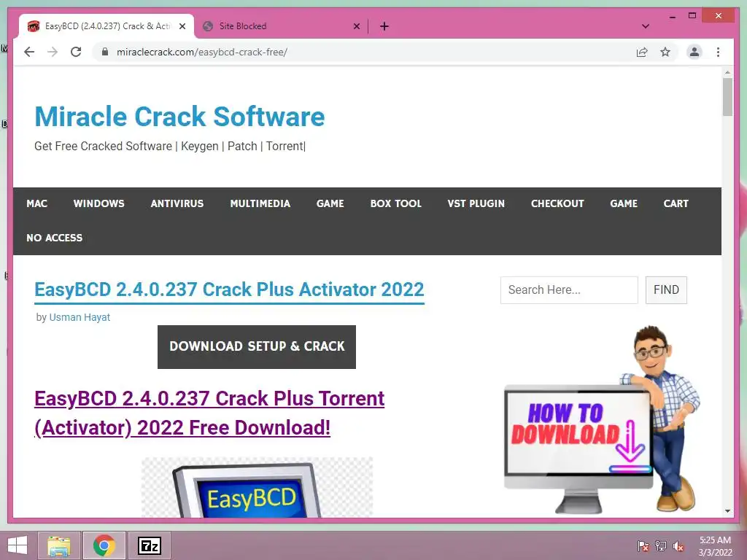This screenshot has width=747, height=560.
Task: Open the WINDOWS menu item
Action: point(98,203)
